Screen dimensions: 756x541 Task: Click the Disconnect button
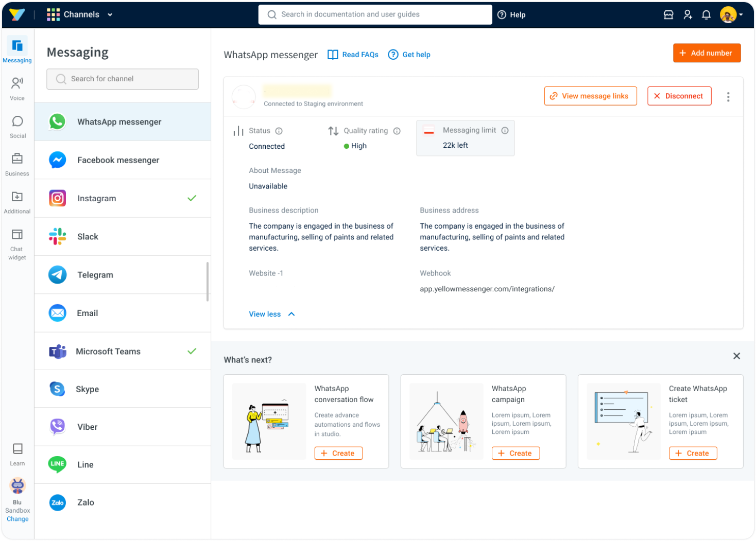679,96
